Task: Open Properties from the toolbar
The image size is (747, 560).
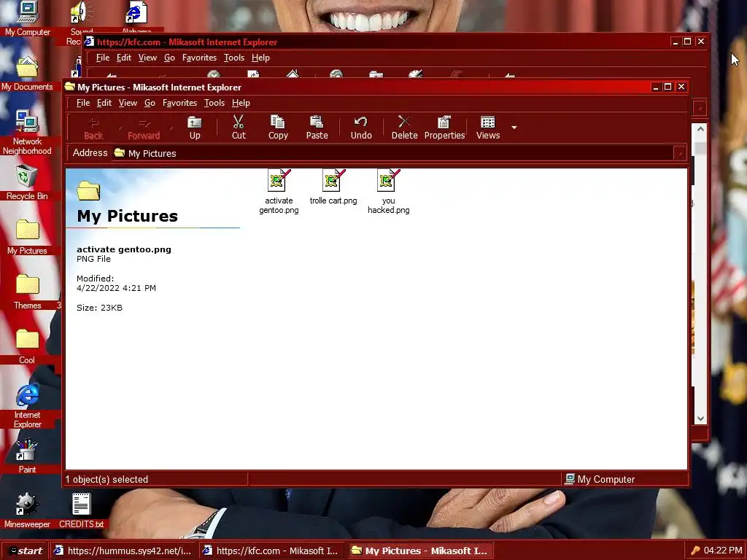Action: (444, 128)
